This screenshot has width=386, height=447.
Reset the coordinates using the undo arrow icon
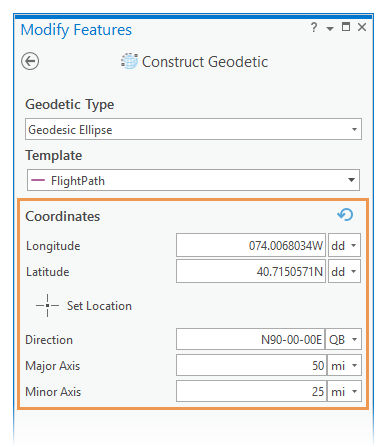coord(345,215)
